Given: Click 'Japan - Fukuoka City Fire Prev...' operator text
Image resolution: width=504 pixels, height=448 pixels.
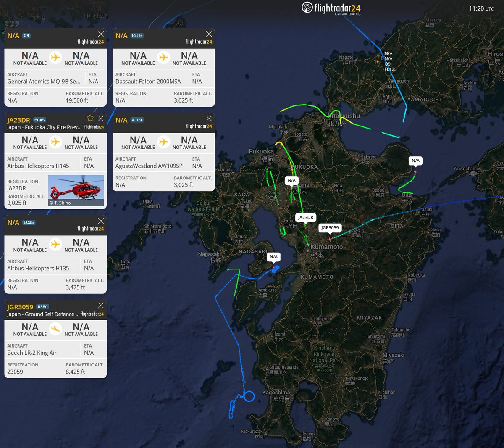Looking at the screenshot, I should click(x=45, y=127).
